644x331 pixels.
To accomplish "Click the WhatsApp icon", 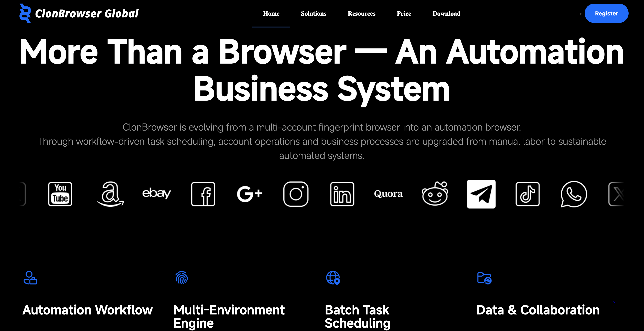I will (x=574, y=194).
